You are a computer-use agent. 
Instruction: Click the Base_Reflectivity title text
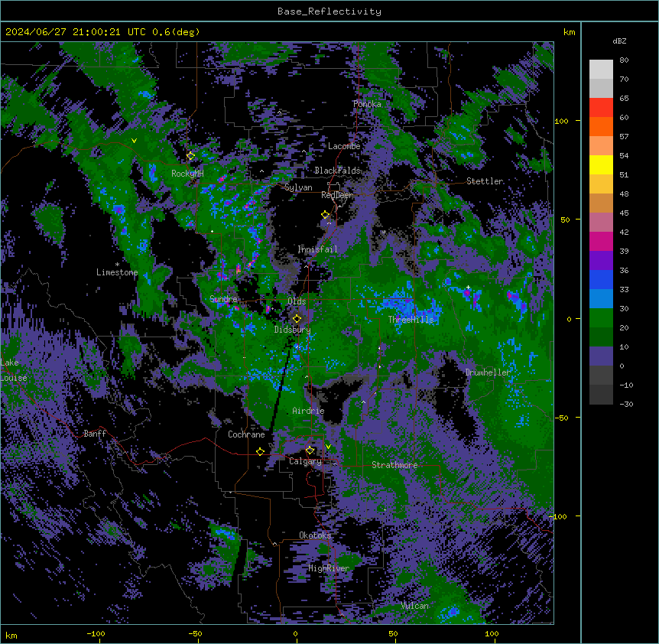[x=329, y=11]
